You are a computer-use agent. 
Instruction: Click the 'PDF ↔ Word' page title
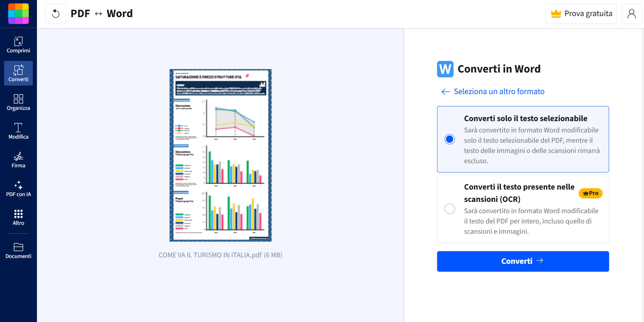click(102, 14)
